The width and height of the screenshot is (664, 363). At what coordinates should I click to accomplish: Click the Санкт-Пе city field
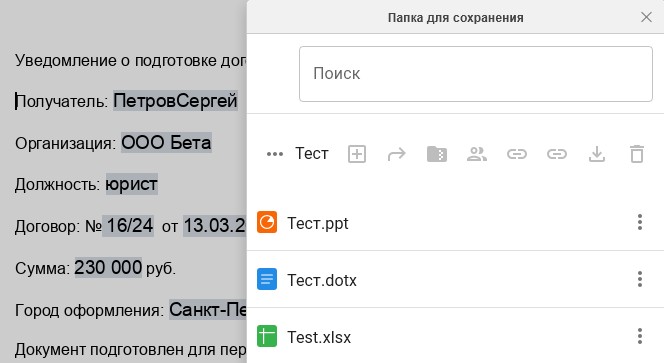[208, 310]
